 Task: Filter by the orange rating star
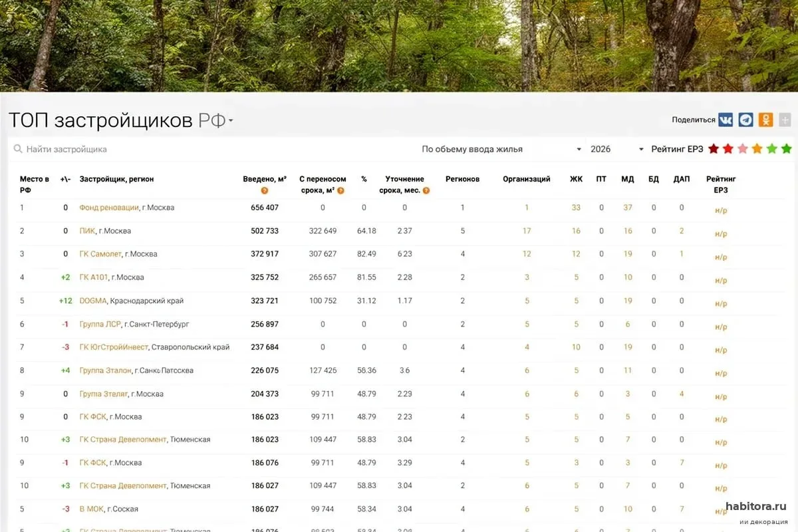pos(757,149)
